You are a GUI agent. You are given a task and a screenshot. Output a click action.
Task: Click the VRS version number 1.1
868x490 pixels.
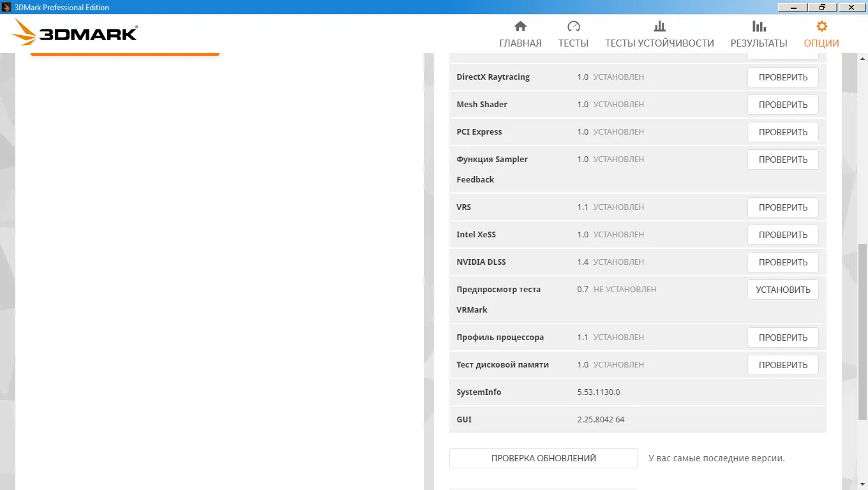point(583,207)
